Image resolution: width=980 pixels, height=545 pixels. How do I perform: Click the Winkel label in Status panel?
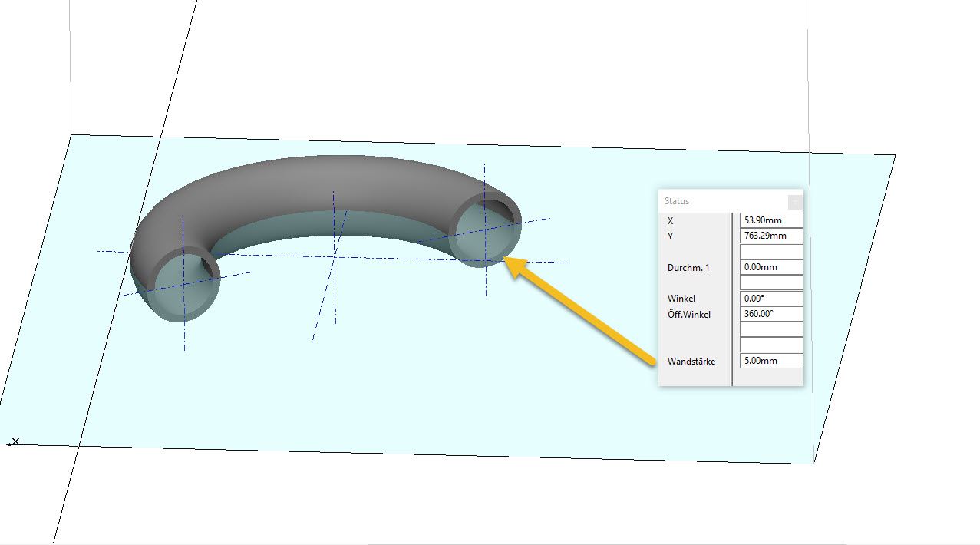click(x=681, y=298)
